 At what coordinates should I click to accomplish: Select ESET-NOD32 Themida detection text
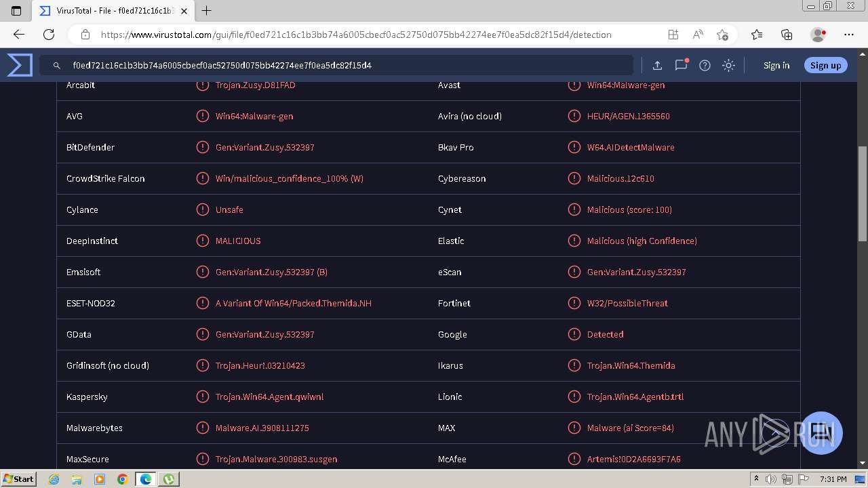[x=294, y=303]
